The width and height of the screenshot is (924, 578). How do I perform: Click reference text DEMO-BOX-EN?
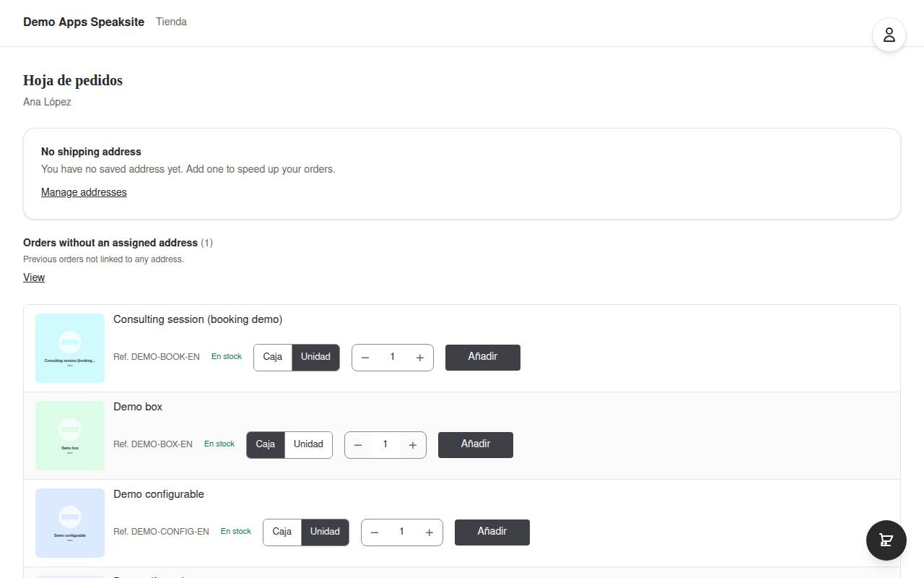pyautogui.click(x=153, y=444)
